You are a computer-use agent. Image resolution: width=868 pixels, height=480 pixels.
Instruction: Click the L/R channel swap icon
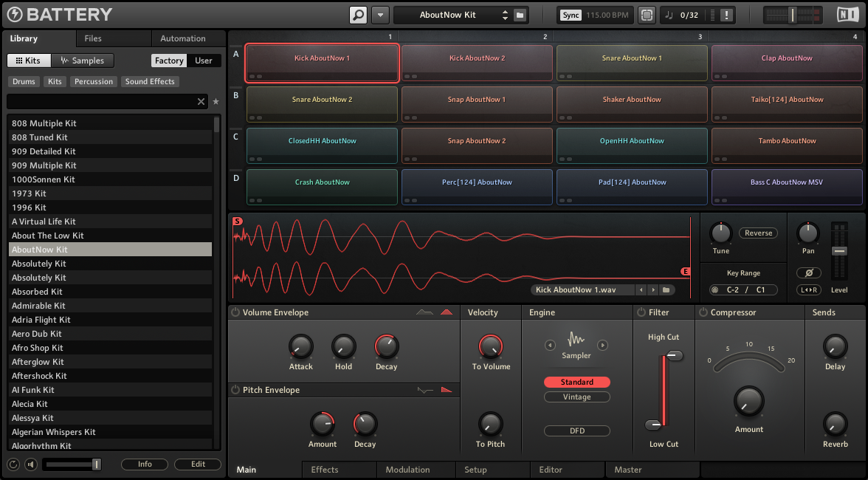(x=808, y=290)
